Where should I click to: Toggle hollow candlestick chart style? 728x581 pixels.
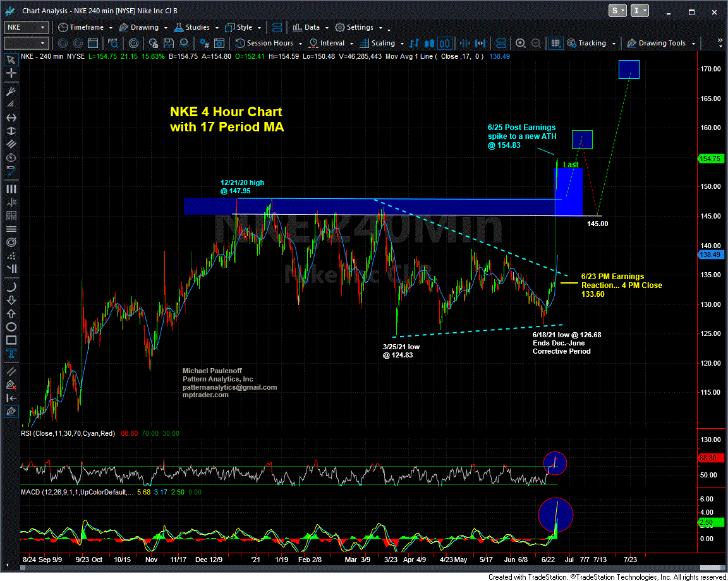(444, 43)
